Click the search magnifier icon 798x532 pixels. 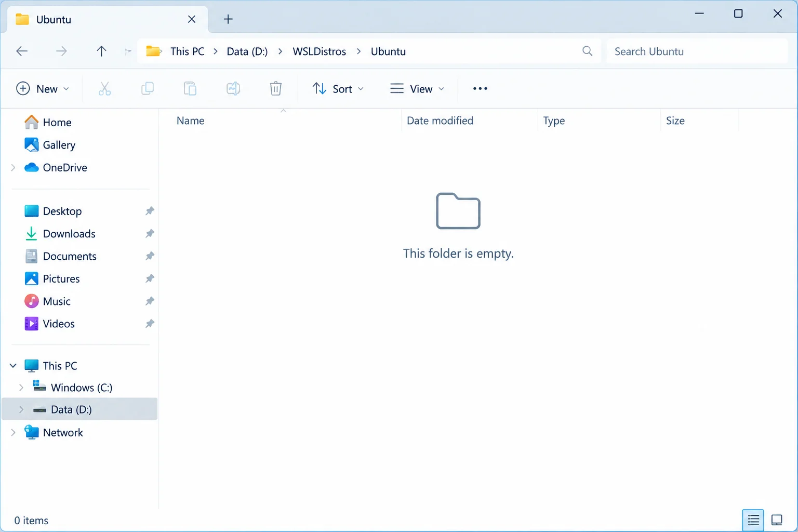tap(588, 51)
